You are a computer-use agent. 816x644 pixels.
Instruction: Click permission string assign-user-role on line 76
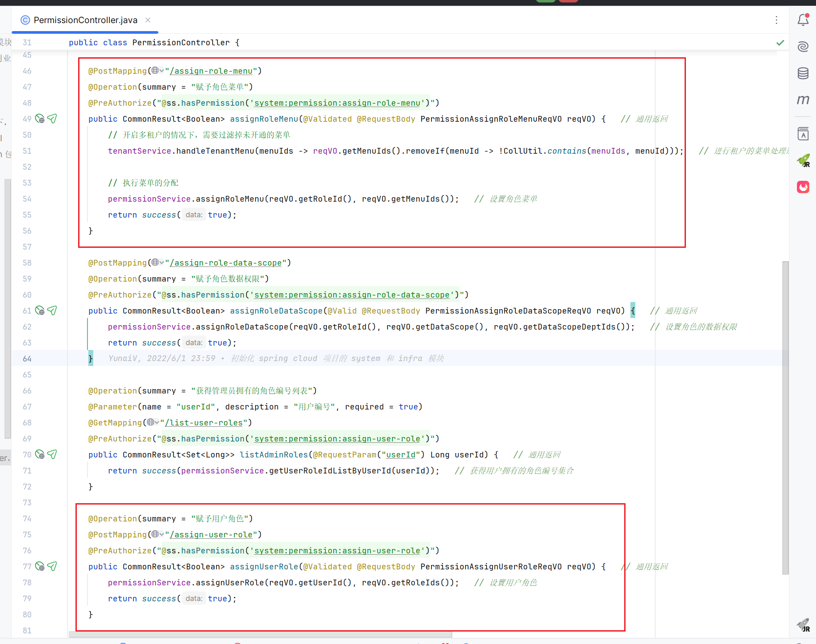point(337,551)
